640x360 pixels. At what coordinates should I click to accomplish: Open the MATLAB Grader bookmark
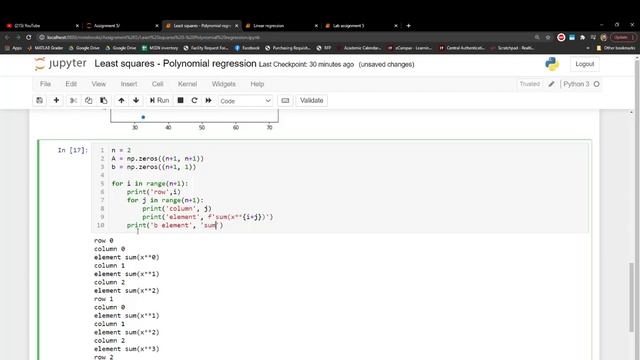45,48
